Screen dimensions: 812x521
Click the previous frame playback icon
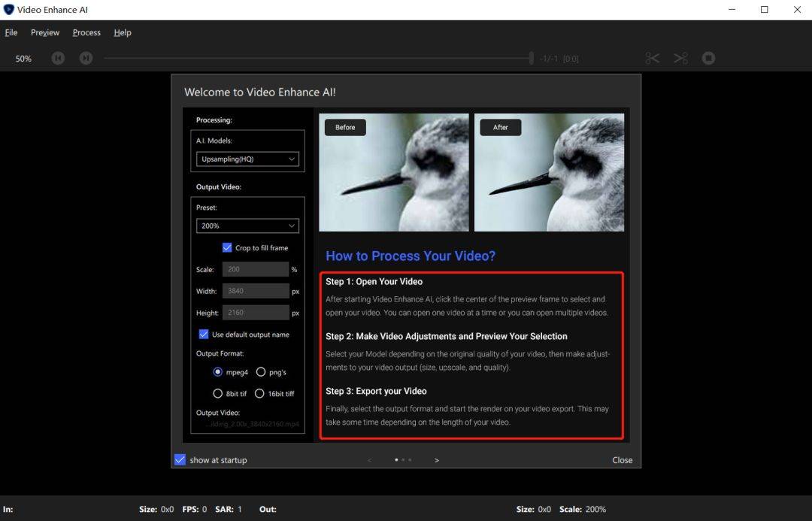58,58
